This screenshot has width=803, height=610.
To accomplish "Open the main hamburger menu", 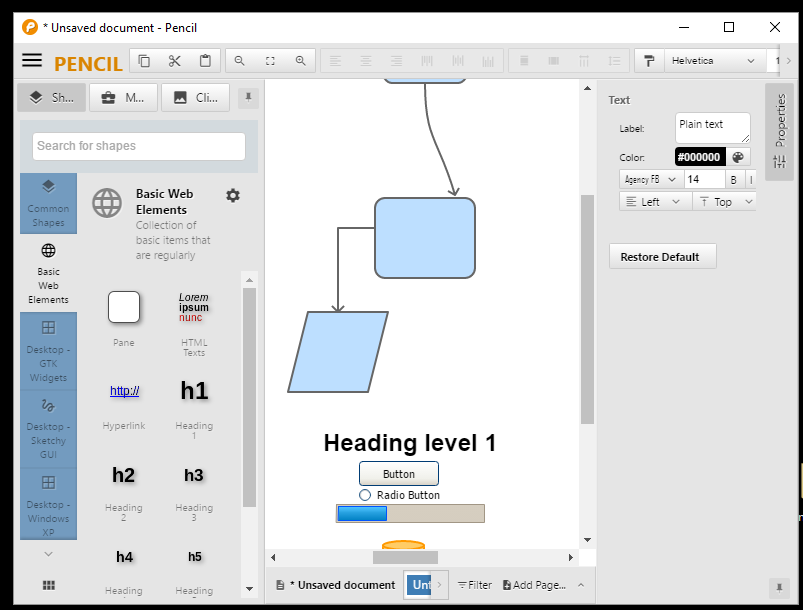I will pos(33,60).
